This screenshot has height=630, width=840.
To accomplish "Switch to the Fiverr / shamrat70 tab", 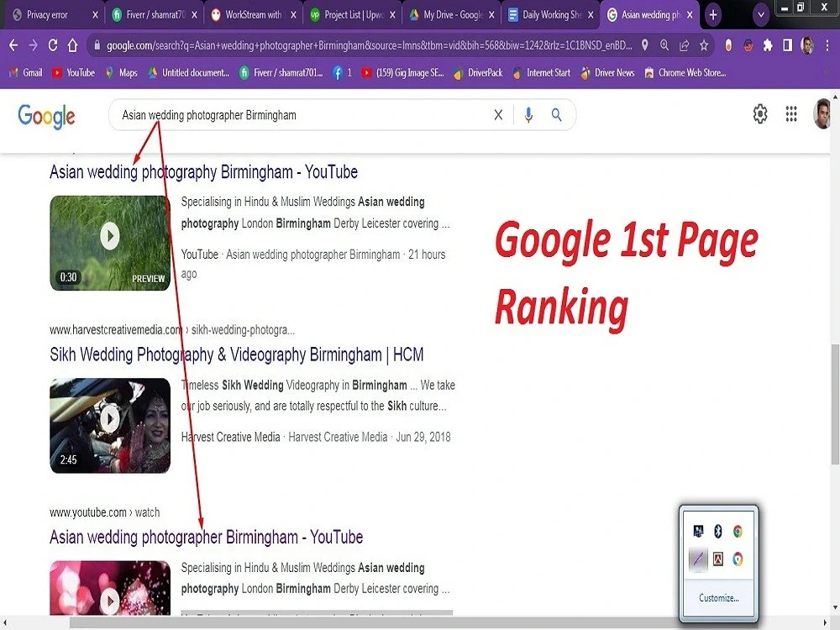I will (x=147, y=15).
